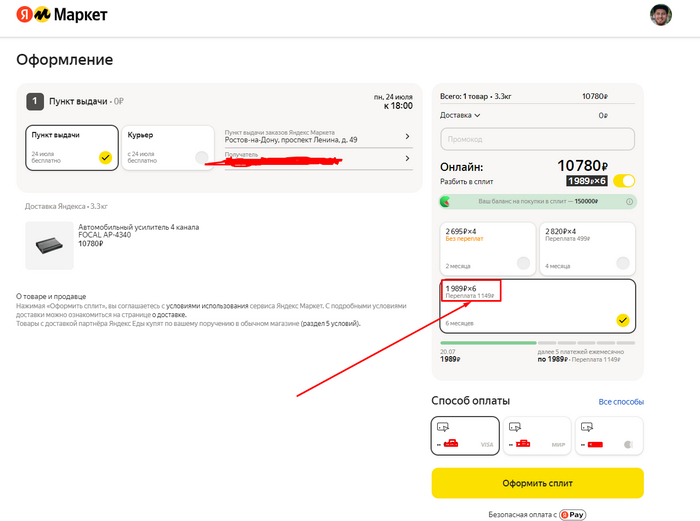Open pickup point address chevron

pos(407,136)
